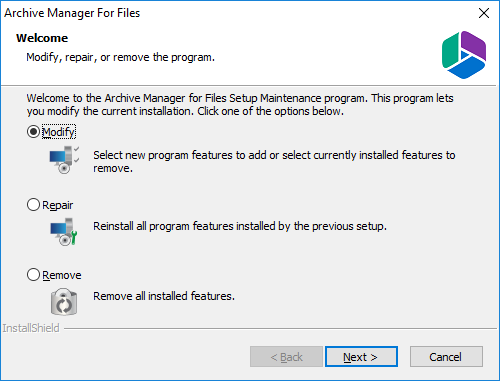Image resolution: width=500 pixels, height=381 pixels.
Task: Select the Modify radio button
Action: (33, 132)
